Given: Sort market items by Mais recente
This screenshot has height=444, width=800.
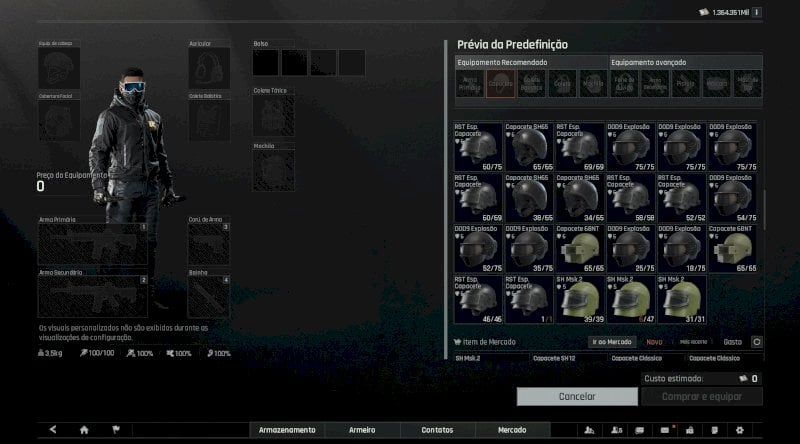Looking at the screenshot, I should pyautogui.click(x=693, y=342).
